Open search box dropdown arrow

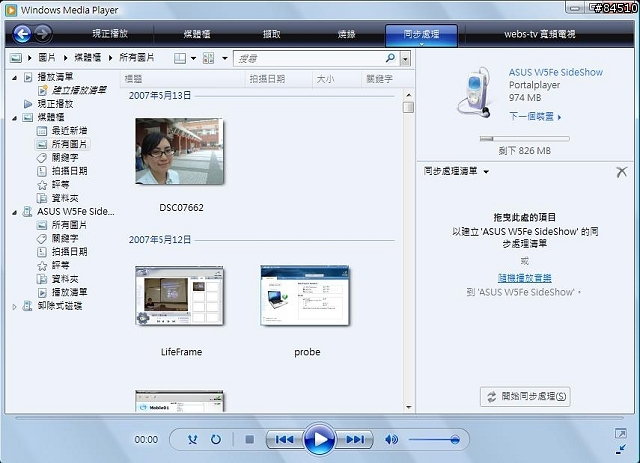click(x=405, y=59)
